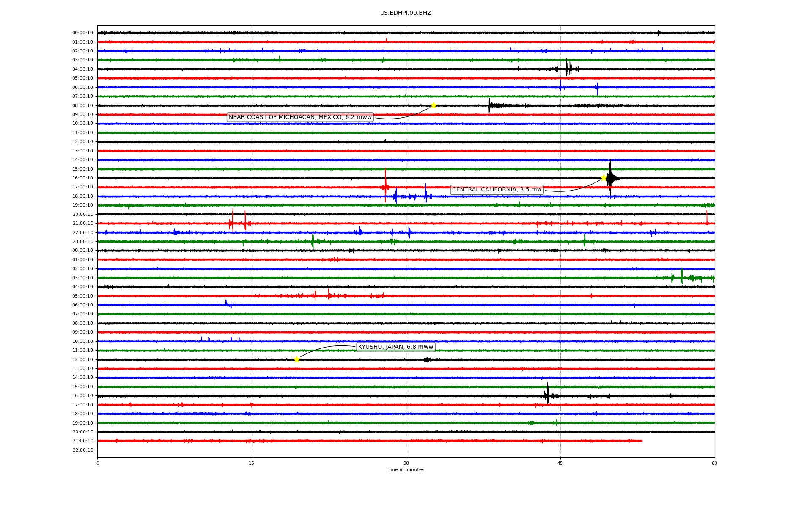Click the large black spike on 16:00:10 trace
The height and width of the screenshot is (508, 812).
point(609,177)
